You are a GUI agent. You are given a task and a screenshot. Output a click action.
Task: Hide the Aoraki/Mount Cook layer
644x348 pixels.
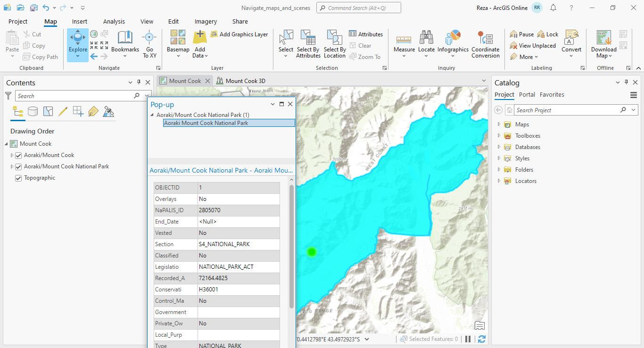(x=19, y=155)
